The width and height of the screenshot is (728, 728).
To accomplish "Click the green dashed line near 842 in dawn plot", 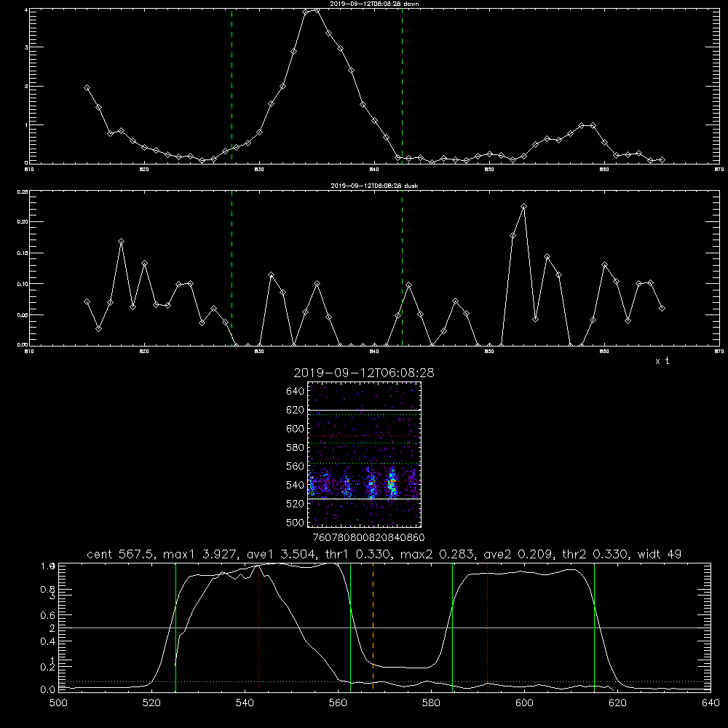I will pos(402,86).
